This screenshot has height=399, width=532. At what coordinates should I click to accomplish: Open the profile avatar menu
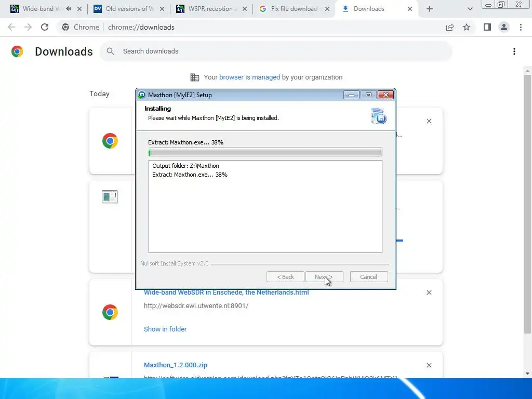click(504, 27)
